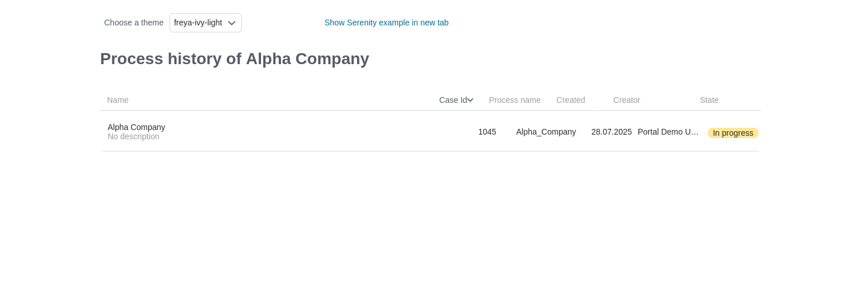
Task: Sort by the Created column header
Action: pos(571,100)
